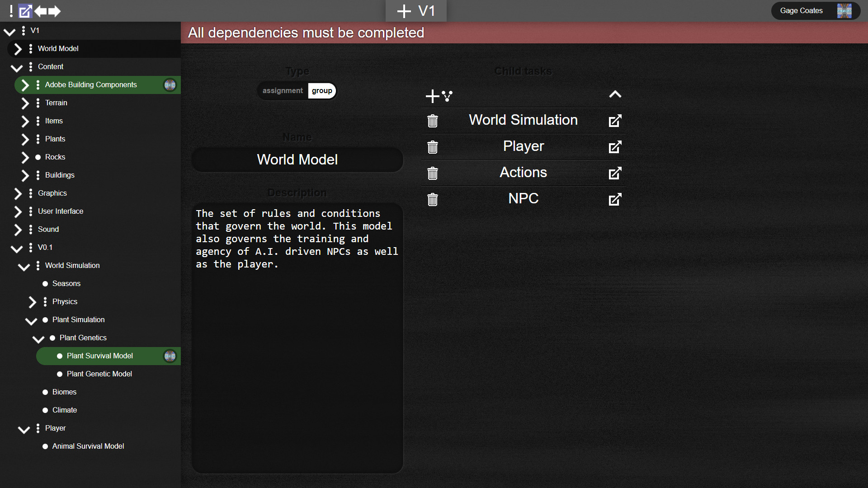Image resolution: width=868 pixels, height=488 pixels.
Task: Delete the Player child task
Action: [433, 147]
